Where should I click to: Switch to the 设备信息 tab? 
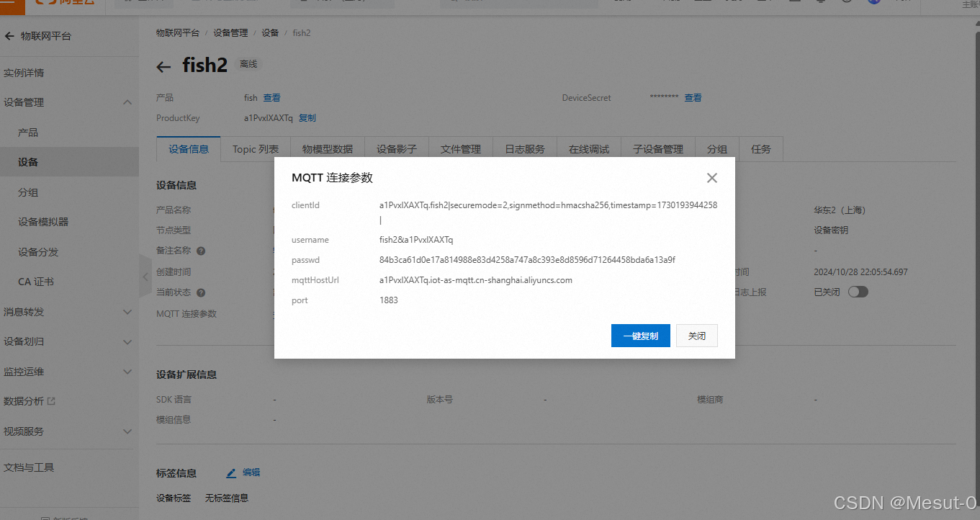pos(189,149)
